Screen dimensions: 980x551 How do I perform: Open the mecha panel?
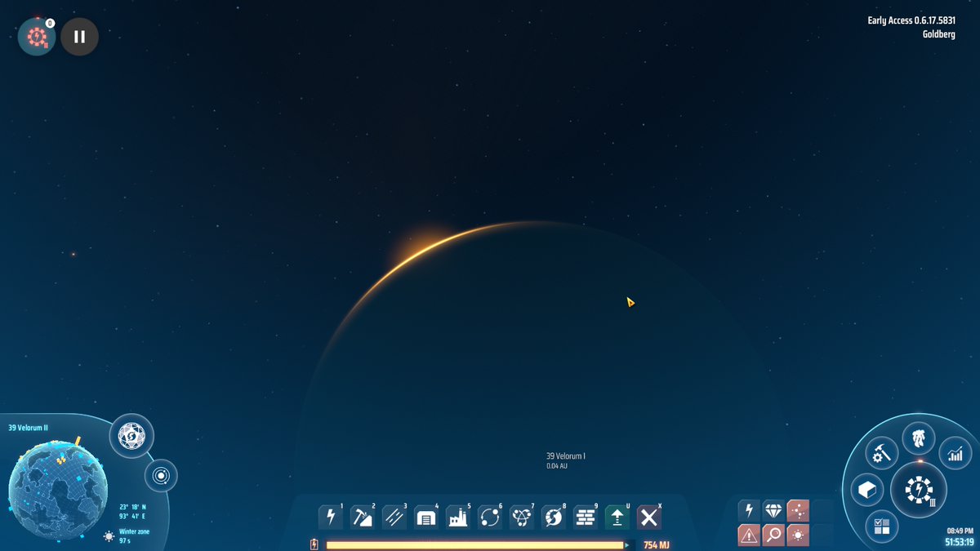(x=919, y=438)
